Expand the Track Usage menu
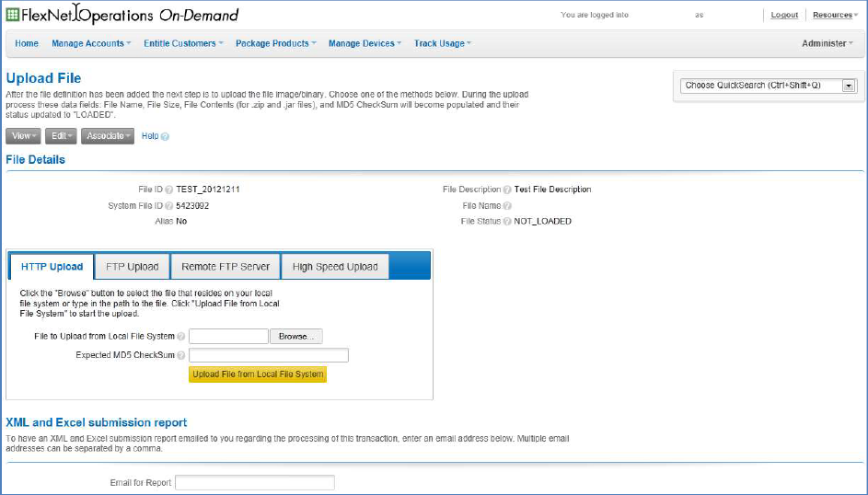868x495 pixels. tap(443, 43)
